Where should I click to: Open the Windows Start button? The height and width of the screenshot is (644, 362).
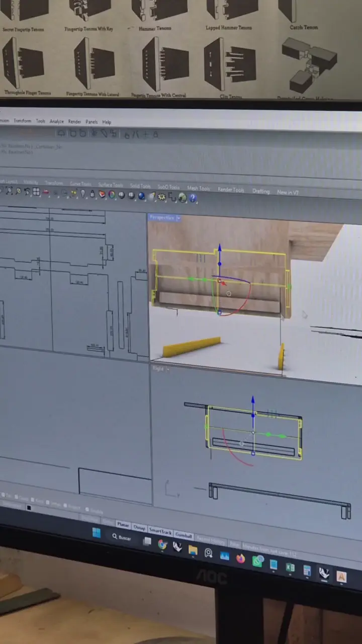pos(96,532)
